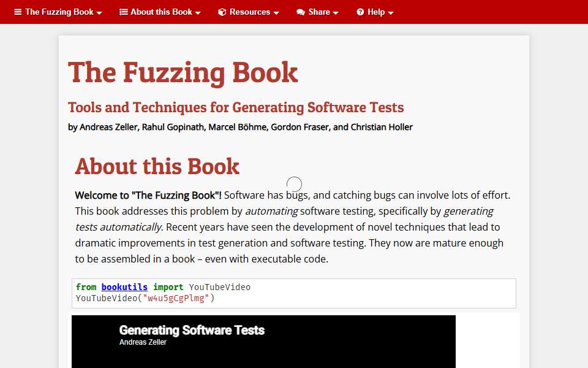Expand the dropdown arrow after Help

(x=391, y=13)
